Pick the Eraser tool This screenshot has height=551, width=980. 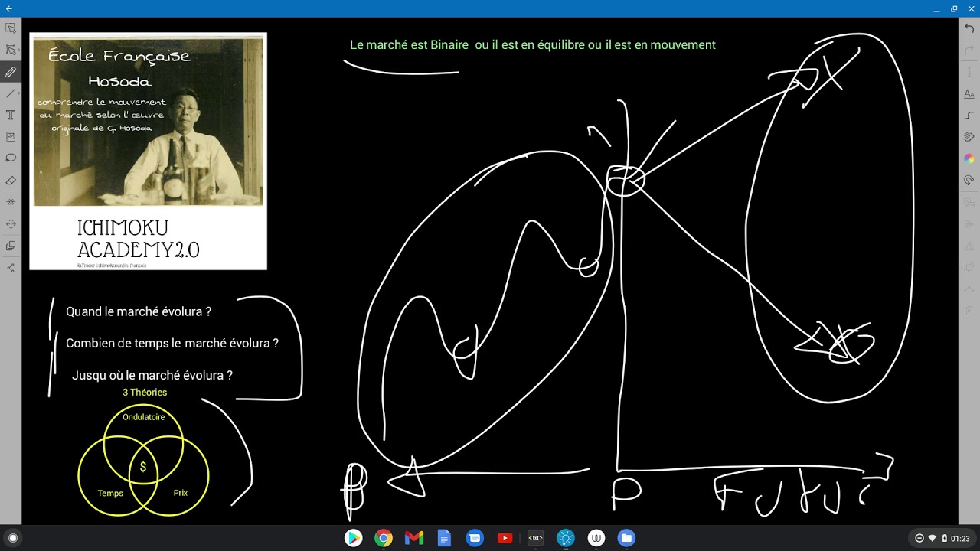(11, 181)
